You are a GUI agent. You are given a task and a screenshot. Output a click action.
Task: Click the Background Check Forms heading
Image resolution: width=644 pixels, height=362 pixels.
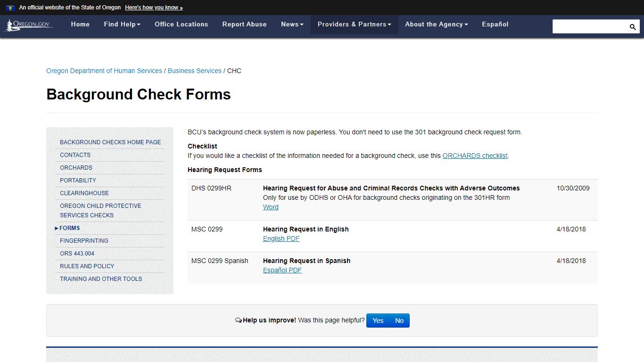139,94
